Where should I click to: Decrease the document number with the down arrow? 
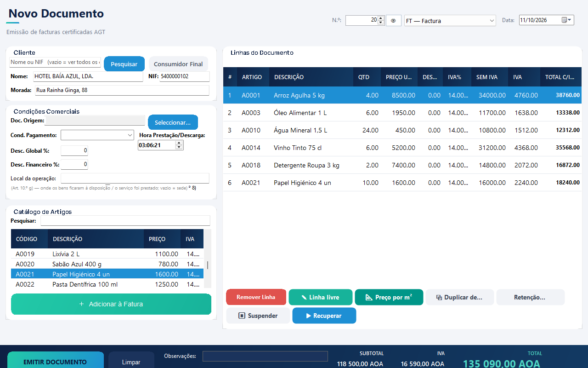pyautogui.click(x=380, y=23)
